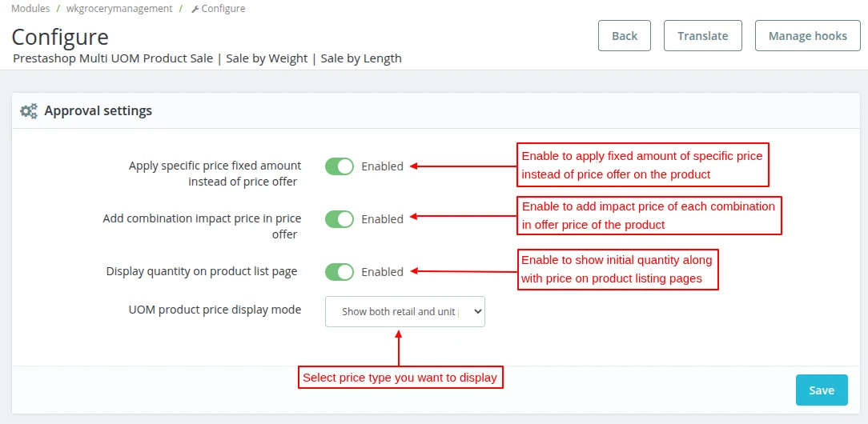868x424 pixels.
Task: Click the Prestashop Multi UOM subtitle text
Action: 207,58
